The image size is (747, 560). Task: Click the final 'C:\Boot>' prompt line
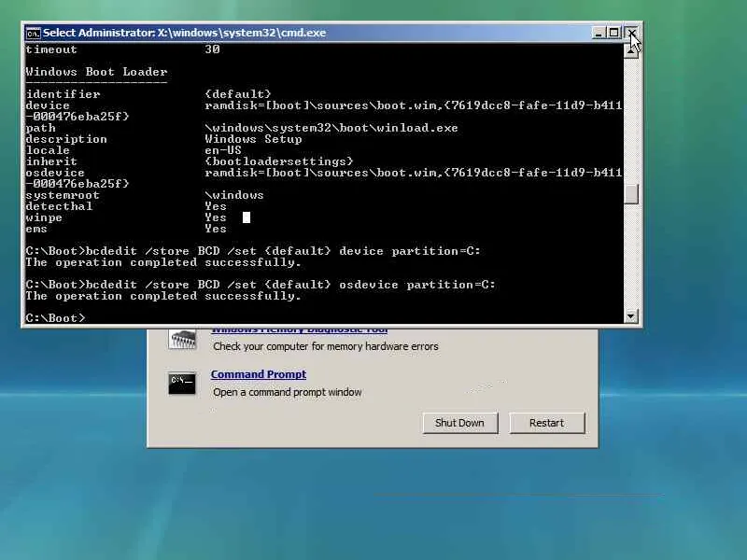[x=55, y=317]
